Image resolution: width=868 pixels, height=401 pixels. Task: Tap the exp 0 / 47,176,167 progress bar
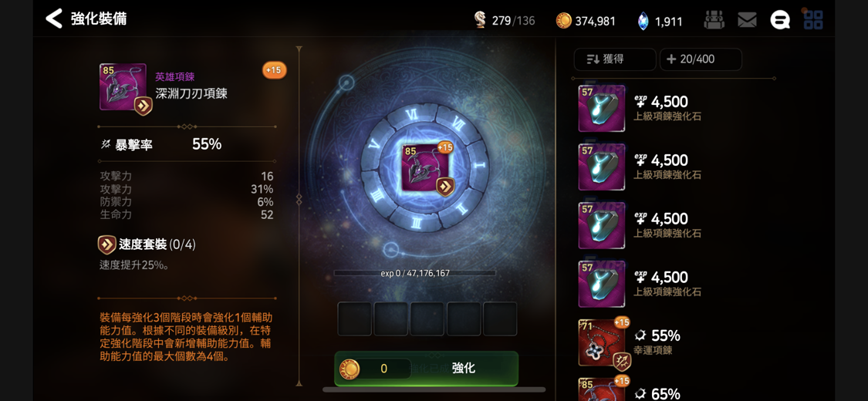[414, 273]
